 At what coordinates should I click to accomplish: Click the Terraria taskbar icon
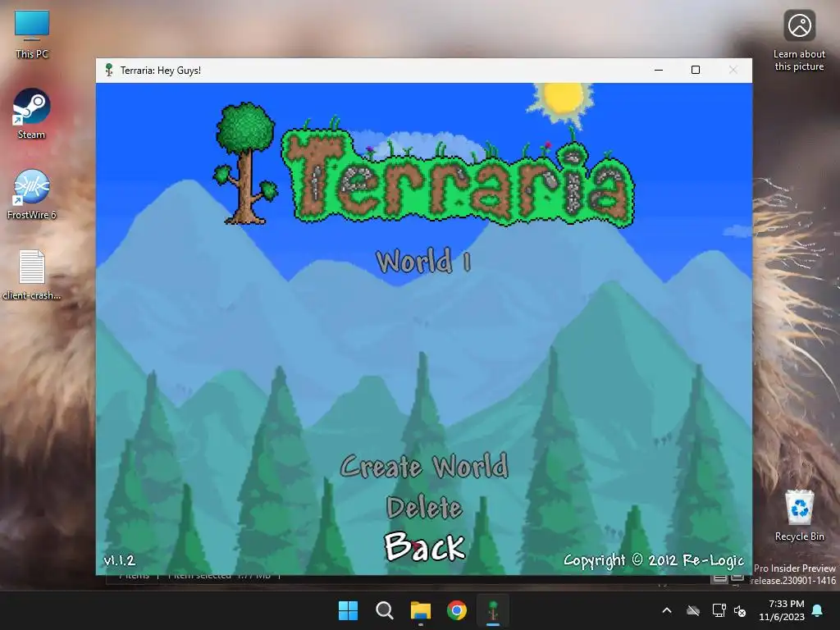(493, 610)
